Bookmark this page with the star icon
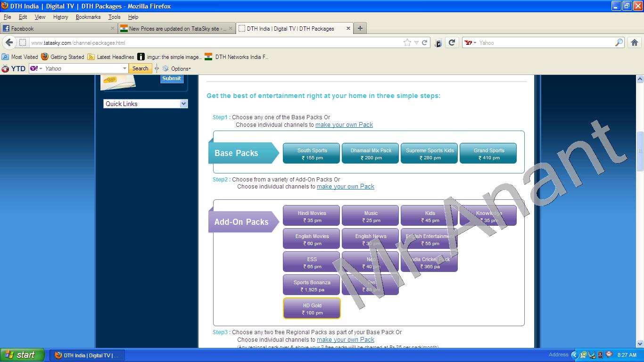Screen dimensions: 644x362 (407, 42)
